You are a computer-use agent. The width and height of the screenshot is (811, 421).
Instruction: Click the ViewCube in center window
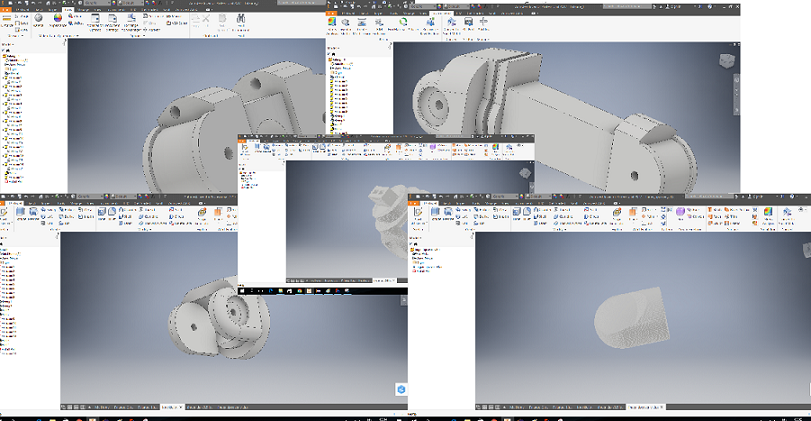click(x=525, y=173)
